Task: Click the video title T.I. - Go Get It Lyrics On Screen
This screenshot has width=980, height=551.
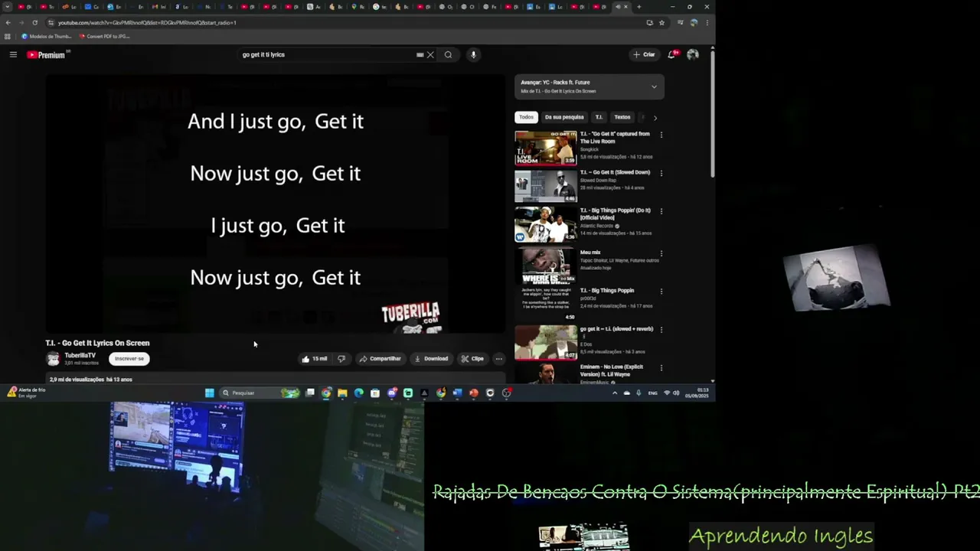Action: pyautogui.click(x=97, y=343)
